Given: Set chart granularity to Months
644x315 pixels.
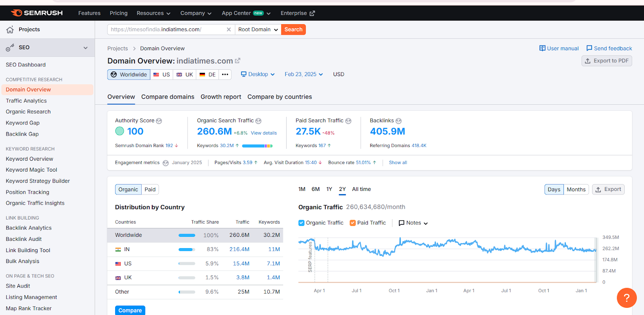Looking at the screenshot, I should point(576,189).
